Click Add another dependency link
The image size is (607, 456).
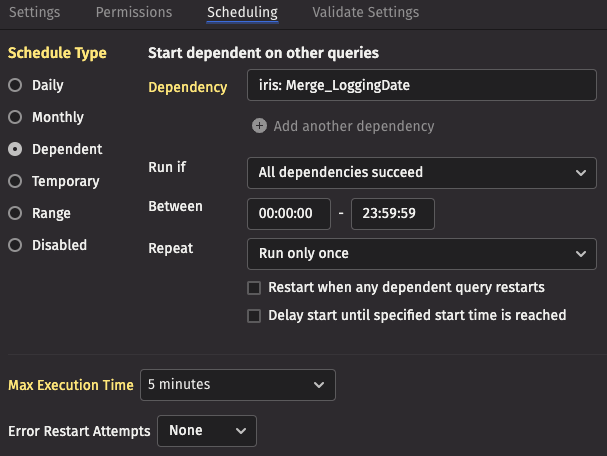(353, 126)
